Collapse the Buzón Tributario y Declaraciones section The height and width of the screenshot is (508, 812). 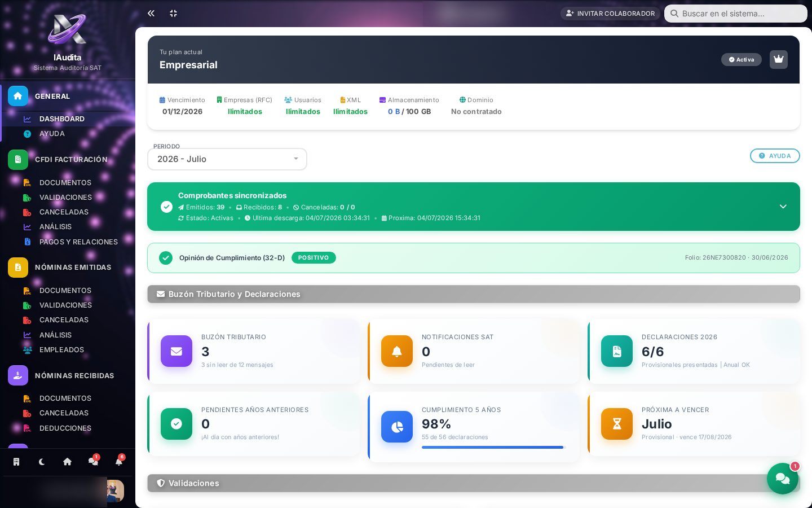tap(474, 294)
